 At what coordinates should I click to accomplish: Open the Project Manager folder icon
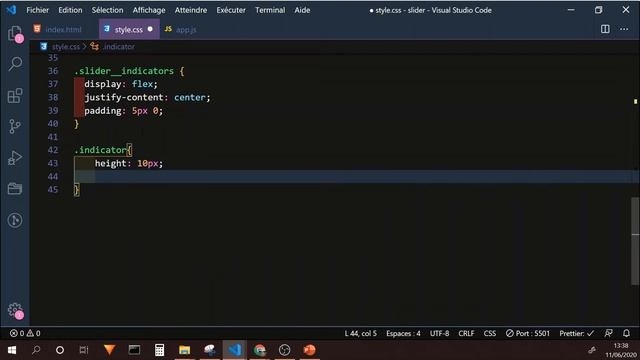15,189
